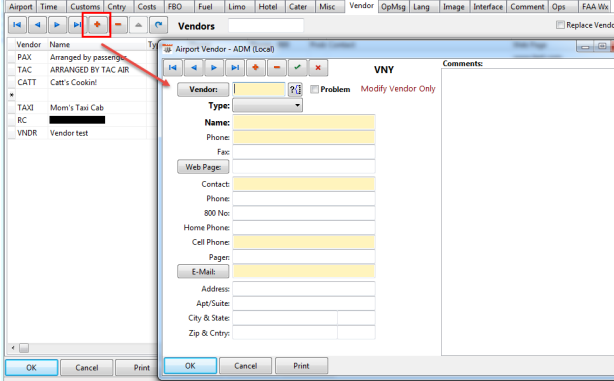614x381 pixels.
Task: Add new vendor with plus icon in Vendors toolbar
Action: pos(97,25)
